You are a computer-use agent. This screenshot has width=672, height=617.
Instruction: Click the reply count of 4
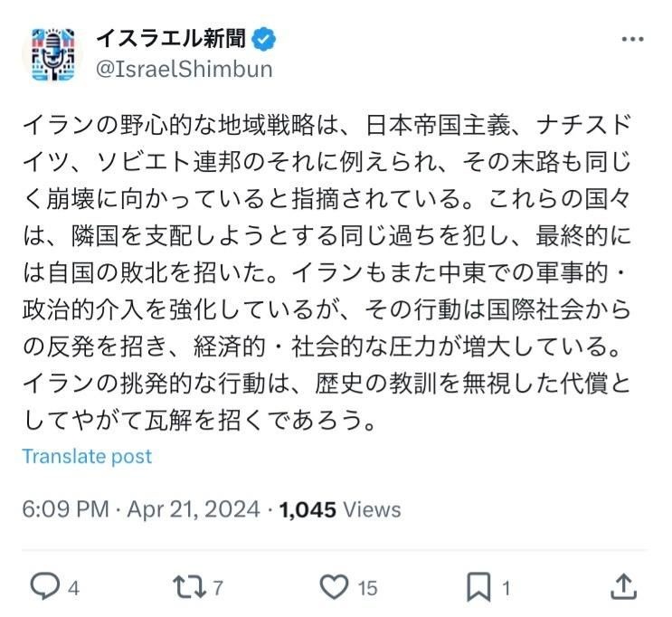[74, 588]
